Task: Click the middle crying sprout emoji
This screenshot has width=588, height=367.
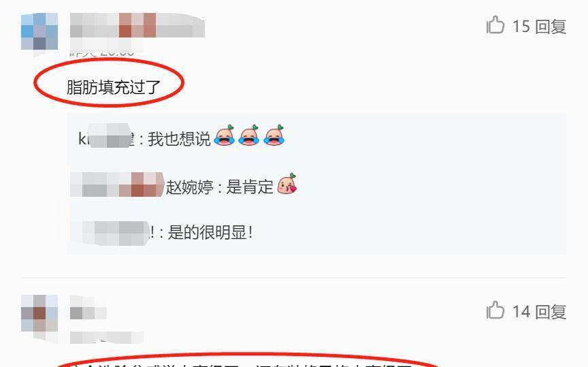Action: click(249, 135)
